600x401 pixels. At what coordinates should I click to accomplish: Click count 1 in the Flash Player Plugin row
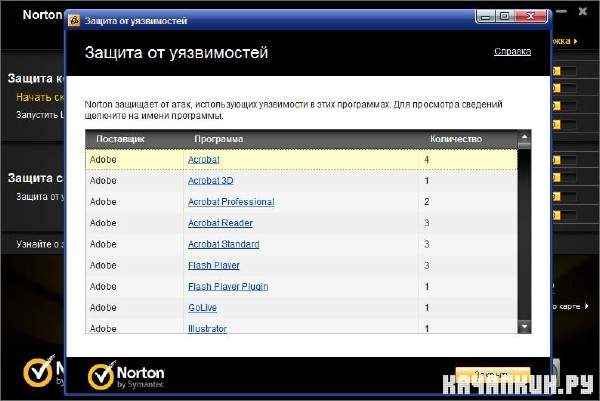coord(427,286)
